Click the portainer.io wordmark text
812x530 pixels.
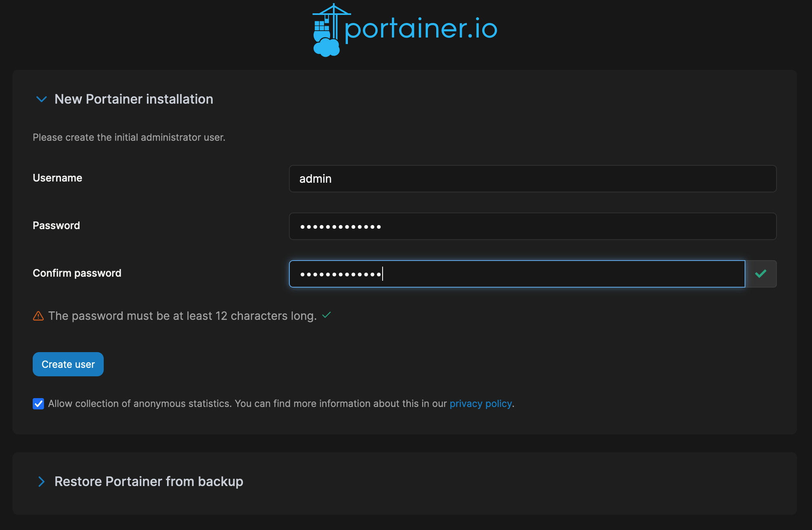[421, 29]
